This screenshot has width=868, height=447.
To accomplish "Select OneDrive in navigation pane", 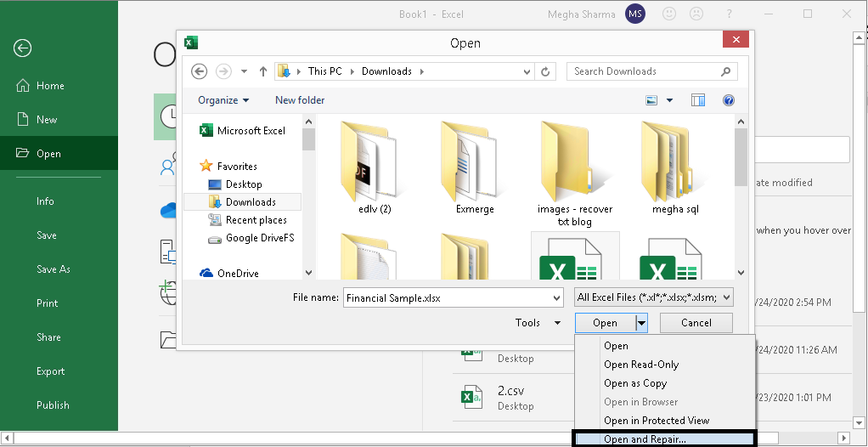I will point(229,273).
